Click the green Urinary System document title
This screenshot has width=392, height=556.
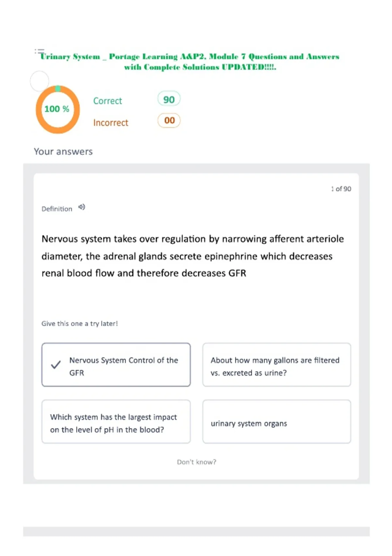[190, 61]
